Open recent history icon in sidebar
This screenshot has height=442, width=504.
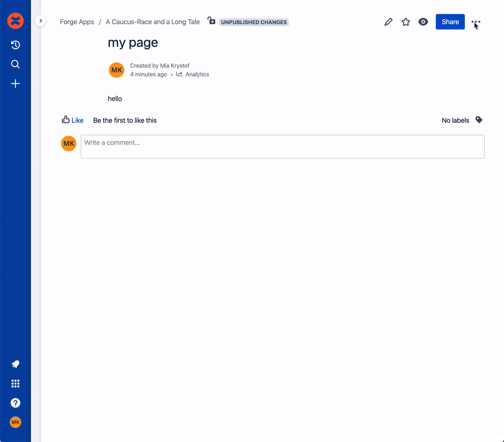coord(15,45)
